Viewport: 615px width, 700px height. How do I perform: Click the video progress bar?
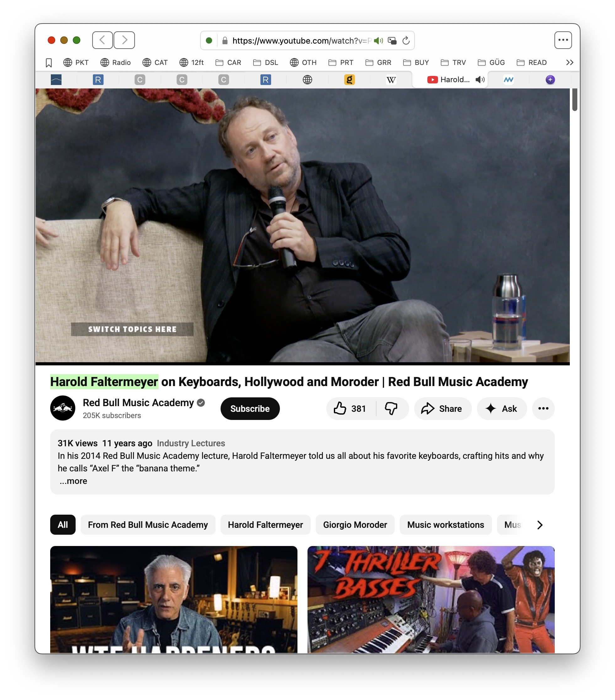pyautogui.click(x=302, y=364)
